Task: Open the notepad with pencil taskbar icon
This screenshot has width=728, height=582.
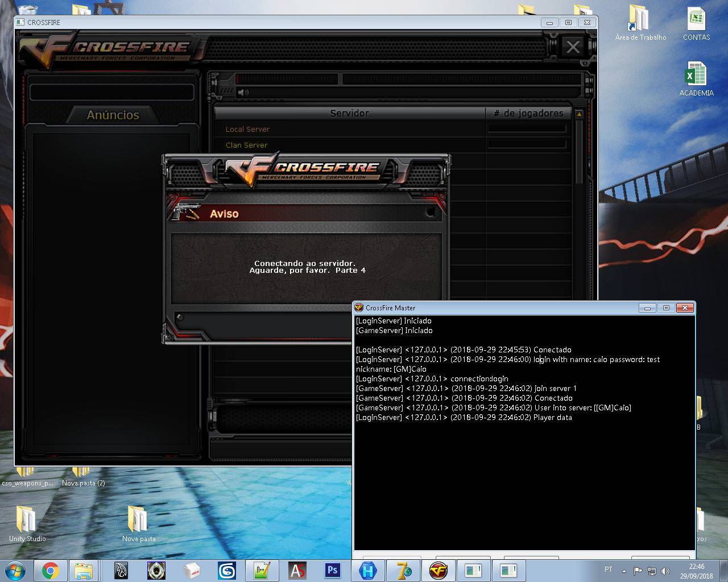Action: point(262,570)
